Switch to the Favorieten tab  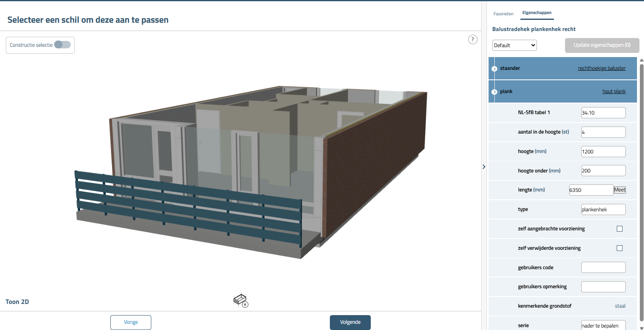pos(503,14)
